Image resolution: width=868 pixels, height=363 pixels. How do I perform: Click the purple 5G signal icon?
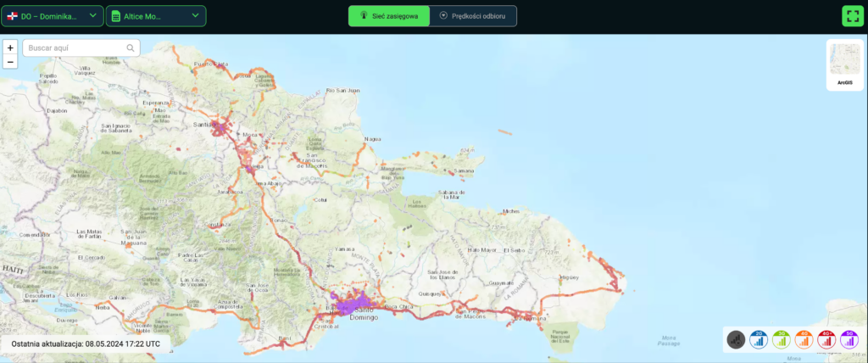tap(849, 340)
